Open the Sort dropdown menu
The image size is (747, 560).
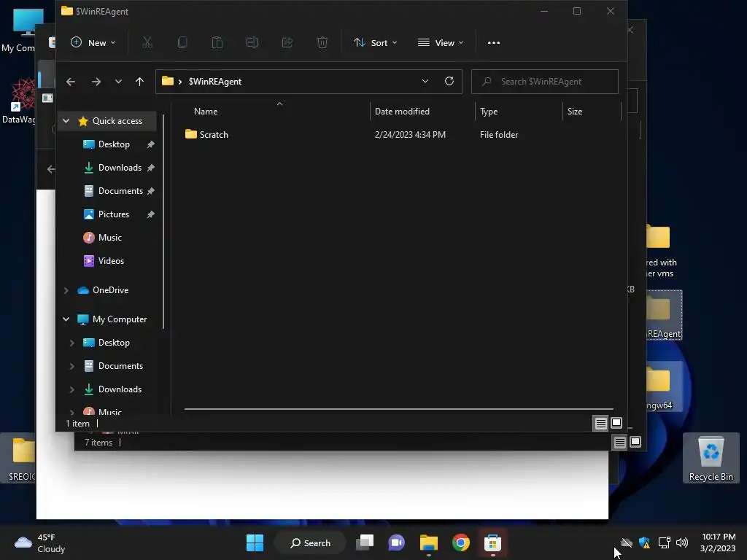coord(376,43)
